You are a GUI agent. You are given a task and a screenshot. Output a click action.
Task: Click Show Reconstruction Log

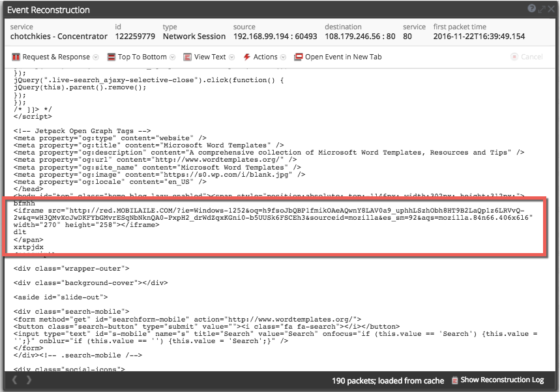[501, 380]
